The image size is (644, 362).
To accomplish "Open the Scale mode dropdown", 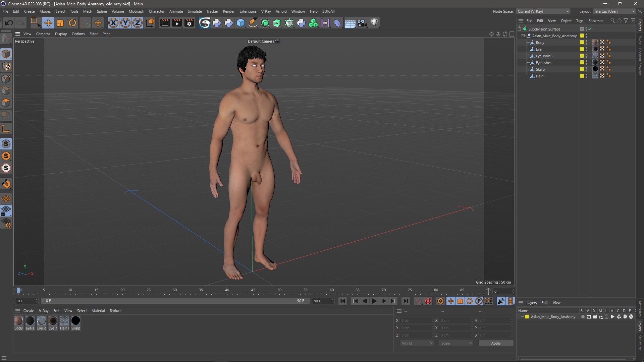I will click(x=456, y=343).
